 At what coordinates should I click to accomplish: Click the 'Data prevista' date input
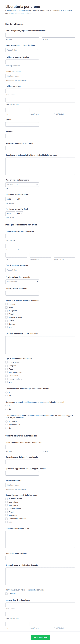22,184
